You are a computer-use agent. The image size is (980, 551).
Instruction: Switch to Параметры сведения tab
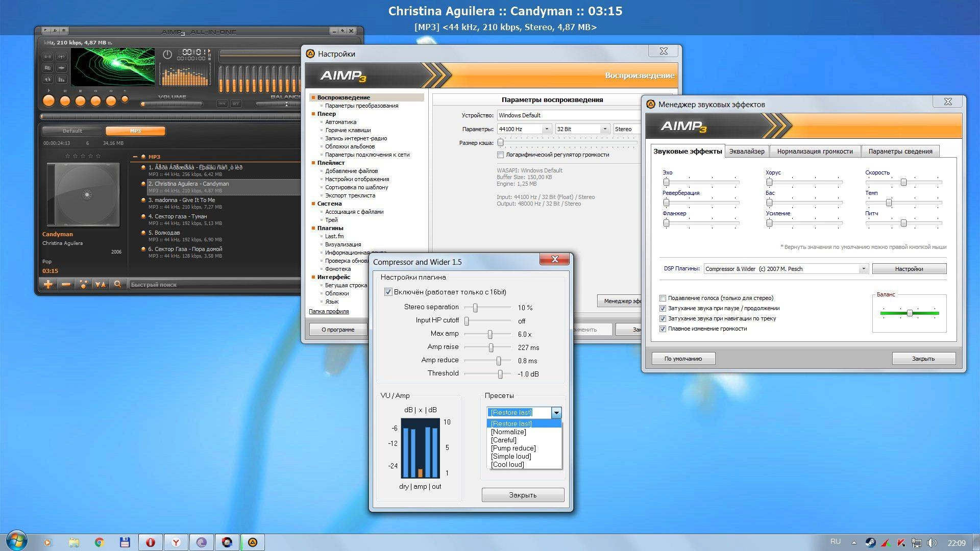tap(900, 152)
